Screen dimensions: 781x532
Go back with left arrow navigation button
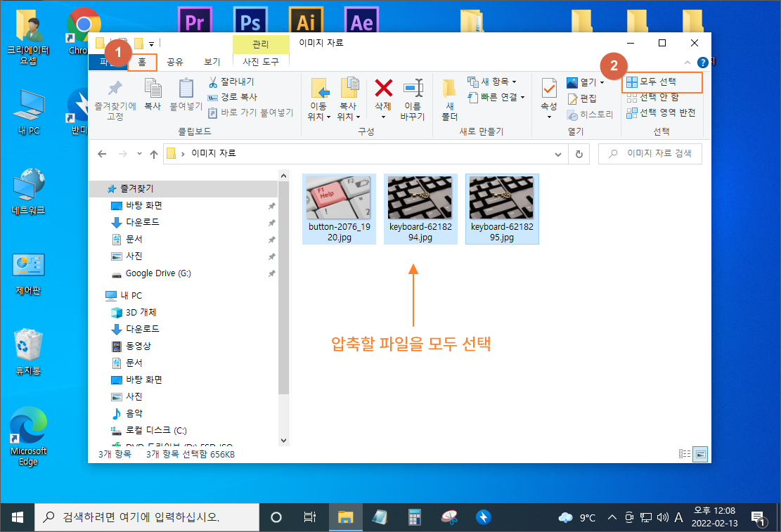[102, 154]
